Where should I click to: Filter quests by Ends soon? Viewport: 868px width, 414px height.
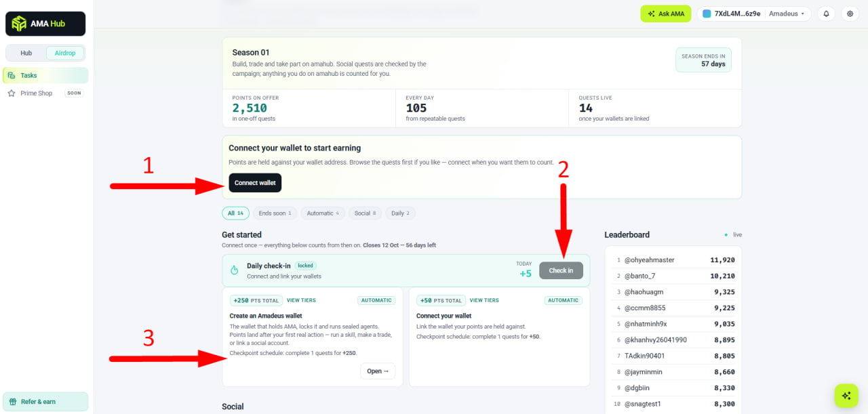click(275, 213)
